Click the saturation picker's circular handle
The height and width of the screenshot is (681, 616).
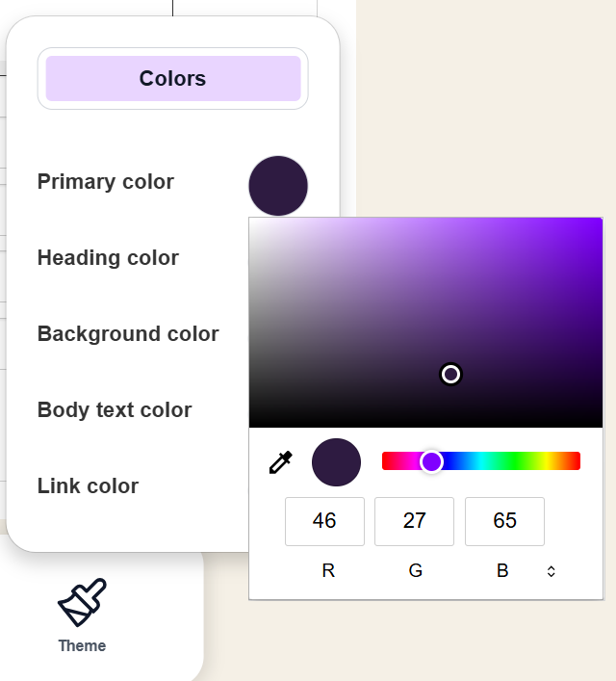(x=450, y=374)
